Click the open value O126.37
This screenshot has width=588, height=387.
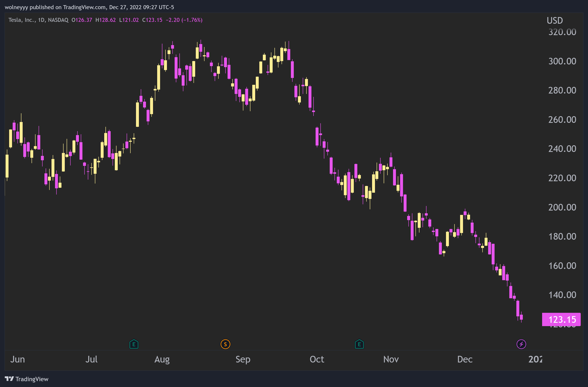coord(82,20)
